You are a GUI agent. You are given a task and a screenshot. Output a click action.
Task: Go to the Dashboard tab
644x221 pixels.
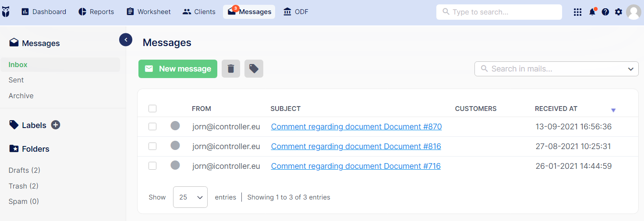coord(44,12)
